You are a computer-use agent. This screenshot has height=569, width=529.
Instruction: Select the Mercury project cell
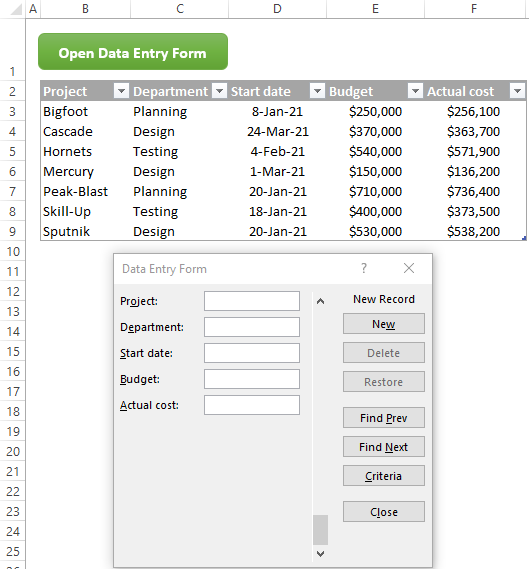pos(85,171)
